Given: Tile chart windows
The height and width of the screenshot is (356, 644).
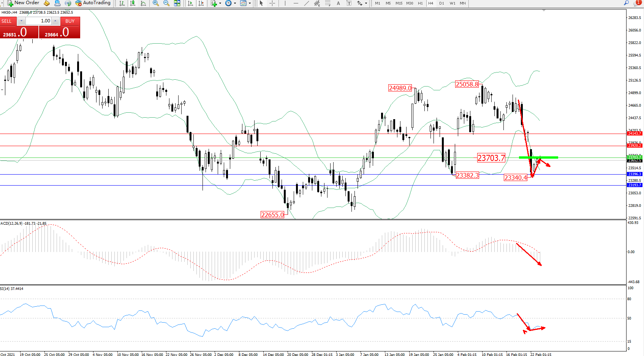Looking at the screenshot, I should tap(177, 3).
